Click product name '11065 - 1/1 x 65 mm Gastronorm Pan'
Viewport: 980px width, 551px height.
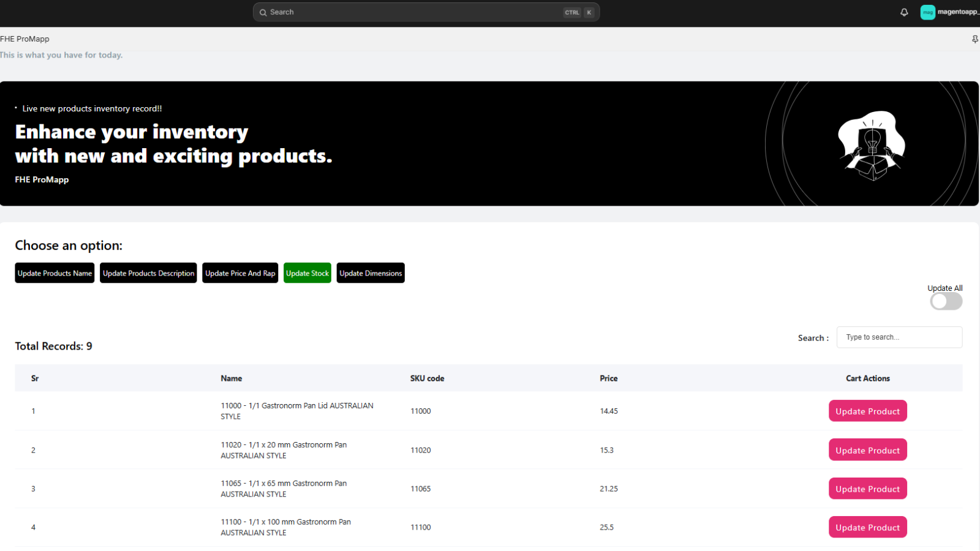click(284, 489)
